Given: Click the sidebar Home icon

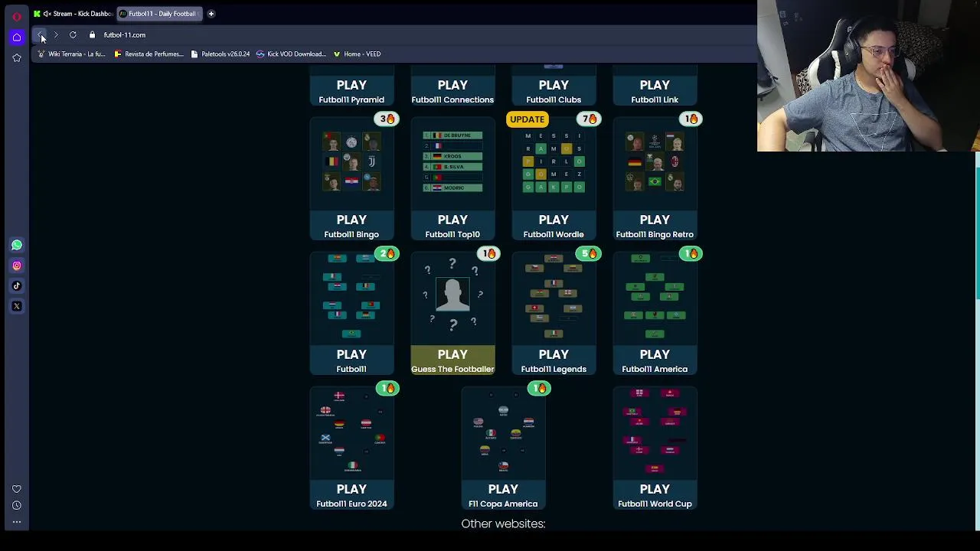Looking at the screenshot, I should pyautogui.click(x=17, y=37).
